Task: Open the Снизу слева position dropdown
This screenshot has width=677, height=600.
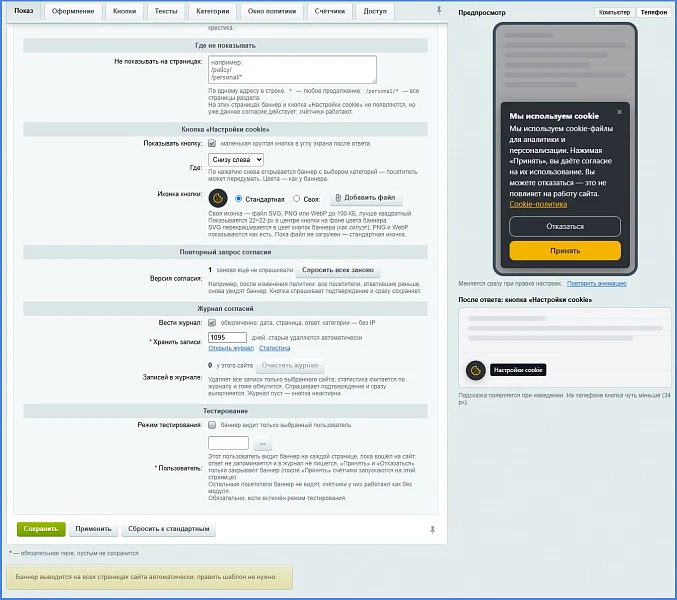Action: click(236, 160)
